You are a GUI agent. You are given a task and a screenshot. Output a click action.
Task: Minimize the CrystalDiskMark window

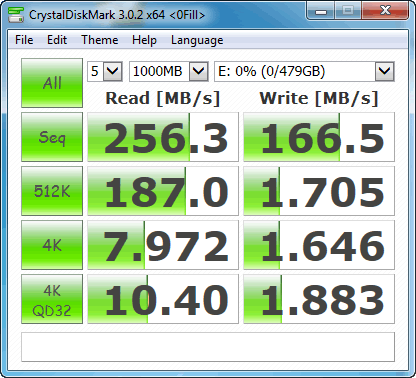[320, 11]
